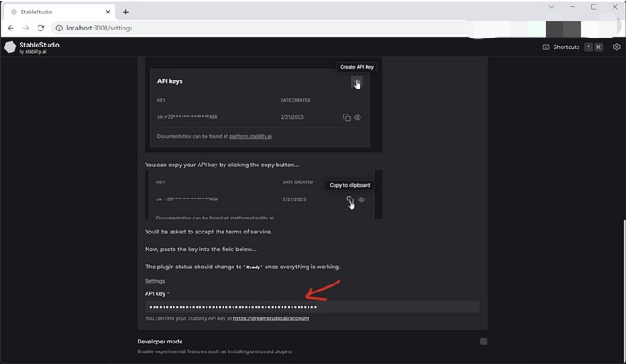Open the tab search chevron
This screenshot has width=626, height=364.
pos(552,7)
